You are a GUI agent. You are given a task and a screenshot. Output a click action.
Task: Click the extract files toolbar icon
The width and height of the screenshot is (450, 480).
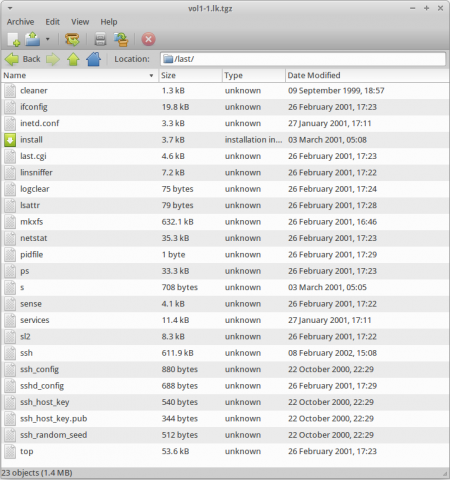(72, 39)
